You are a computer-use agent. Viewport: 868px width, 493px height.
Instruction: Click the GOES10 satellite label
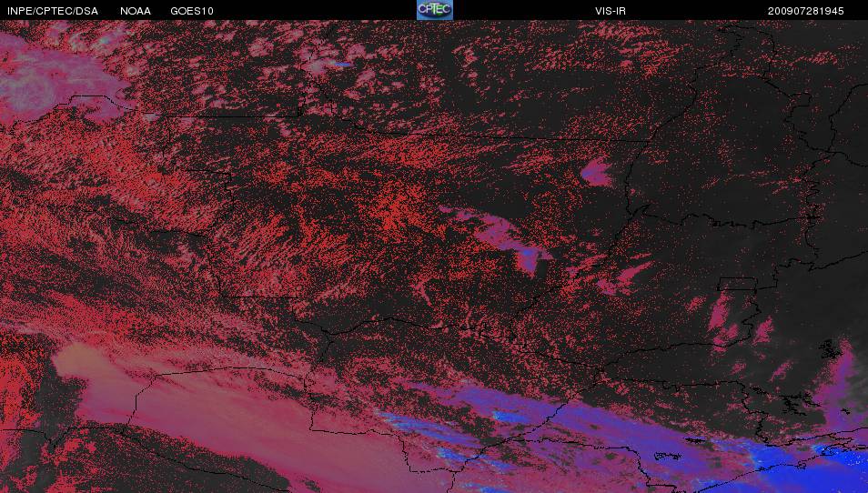[192, 11]
